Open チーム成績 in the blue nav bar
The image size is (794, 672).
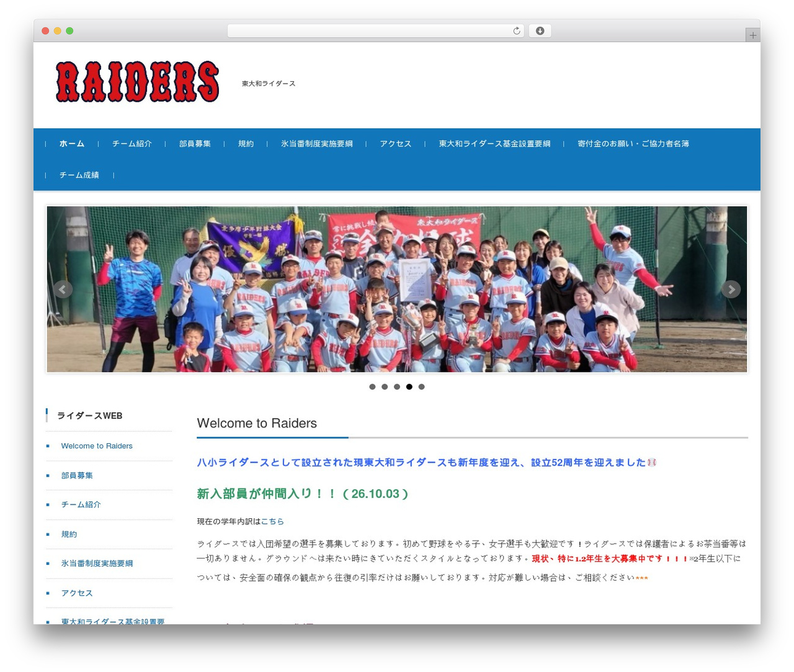click(x=79, y=175)
